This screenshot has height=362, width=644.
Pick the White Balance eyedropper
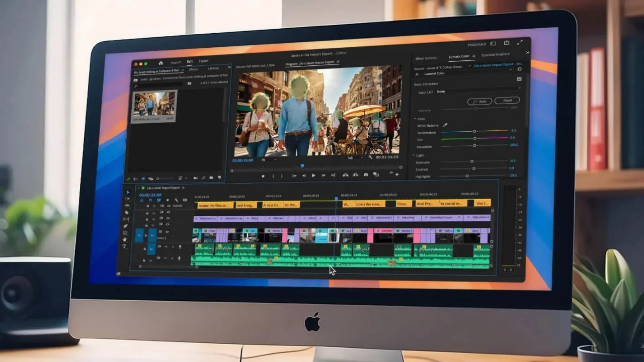[x=445, y=125]
